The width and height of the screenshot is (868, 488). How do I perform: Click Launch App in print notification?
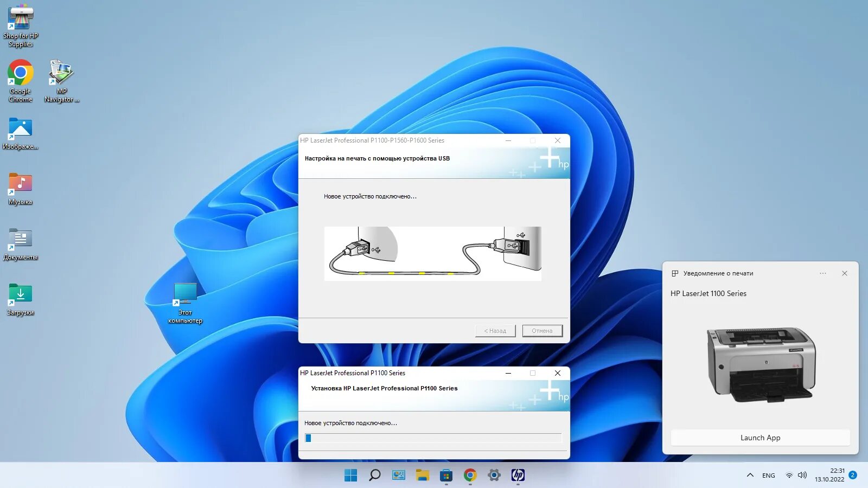(761, 438)
